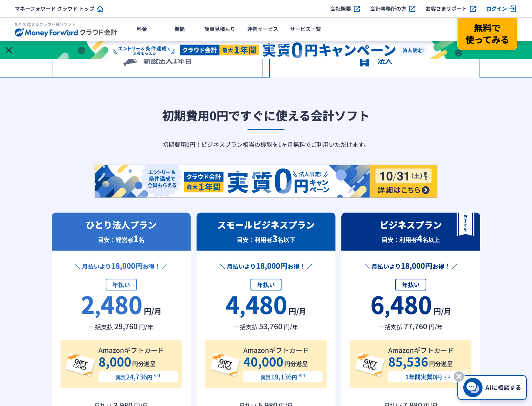Click the Money Forward クラウド会計 logo
This screenshot has height=406, width=532.
pos(66,32)
